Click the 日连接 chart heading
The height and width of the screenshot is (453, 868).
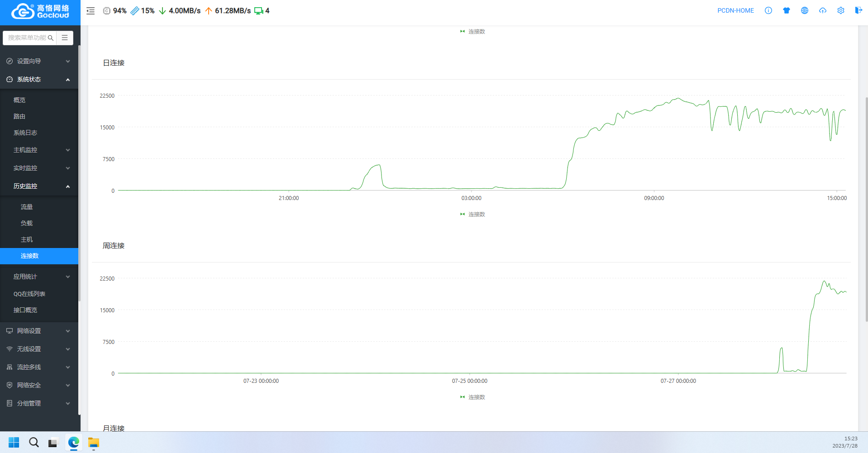click(114, 63)
